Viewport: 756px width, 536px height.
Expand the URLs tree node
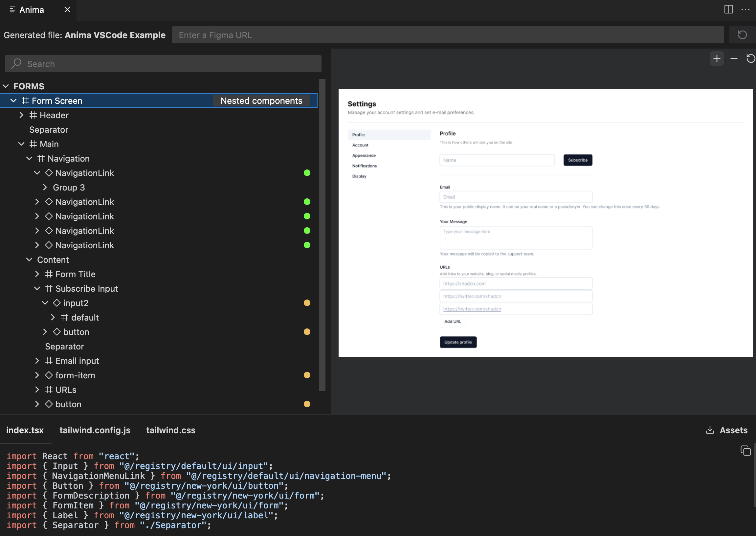[37, 390]
